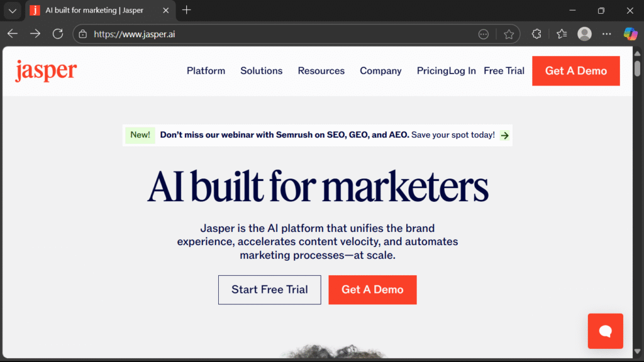Open the Platform navigation menu

[206, 71]
